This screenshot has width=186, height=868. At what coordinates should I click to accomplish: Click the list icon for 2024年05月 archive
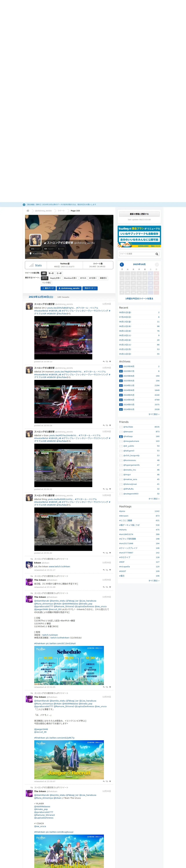click(x=121, y=395)
